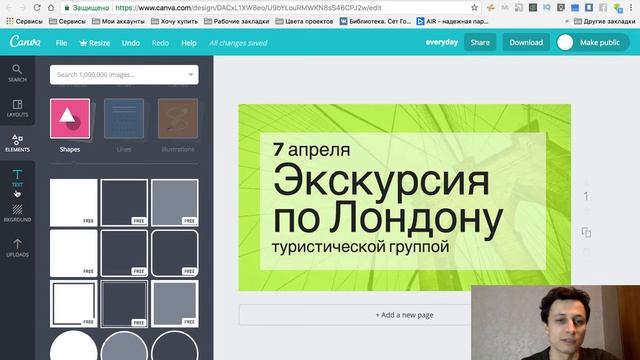Insert white rounded square in second row
Screen dimensions: 640x360
[73, 253]
